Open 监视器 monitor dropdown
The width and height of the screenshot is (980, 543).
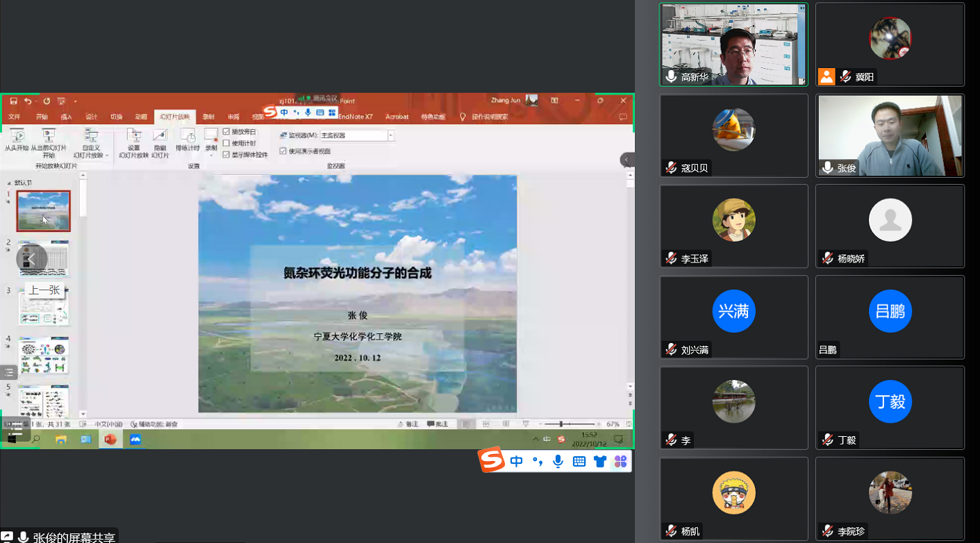(391, 135)
